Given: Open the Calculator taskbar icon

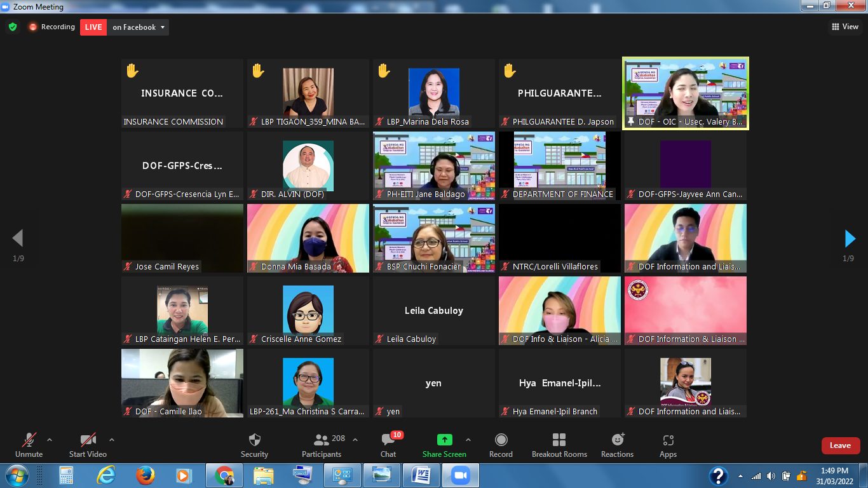Looking at the screenshot, I should point(66,476).
